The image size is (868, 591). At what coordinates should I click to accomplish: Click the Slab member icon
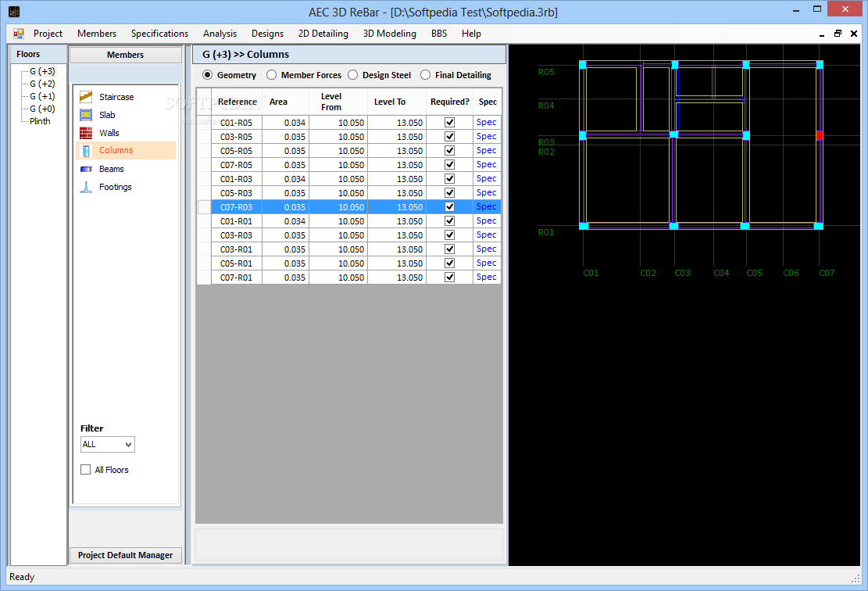[86, 115]
